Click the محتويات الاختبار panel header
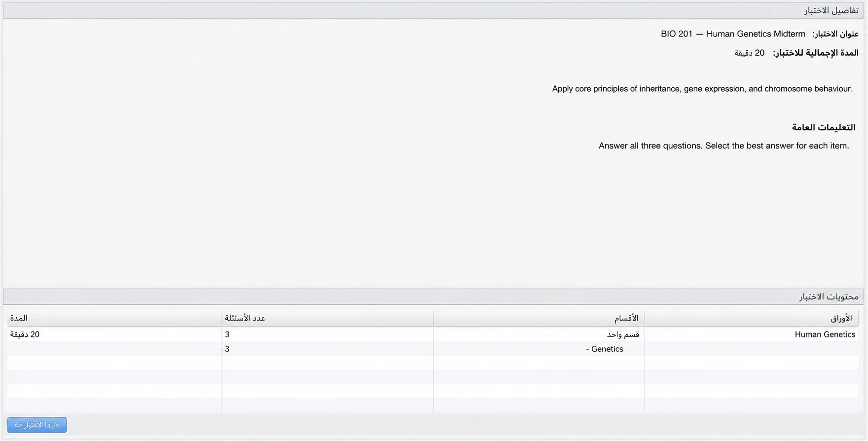Viewport: 868px width, 441px height. tap(433, 296)
